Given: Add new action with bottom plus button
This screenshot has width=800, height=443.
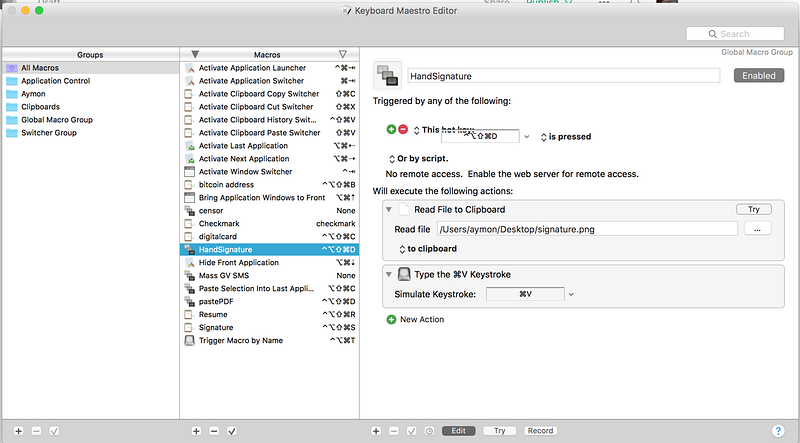Looking at the screenshot, I should 376,431.
